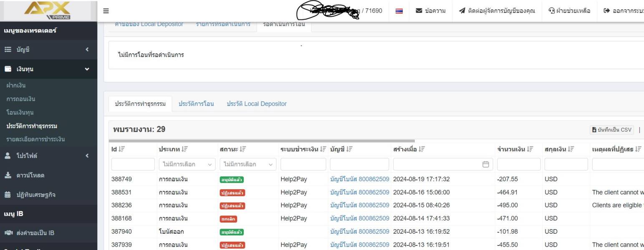The width and height of the screenshot is (644, 250).
Task: Sort by เหตุผลที่ปฏิเสธ column icon
Action: [638, 150]
